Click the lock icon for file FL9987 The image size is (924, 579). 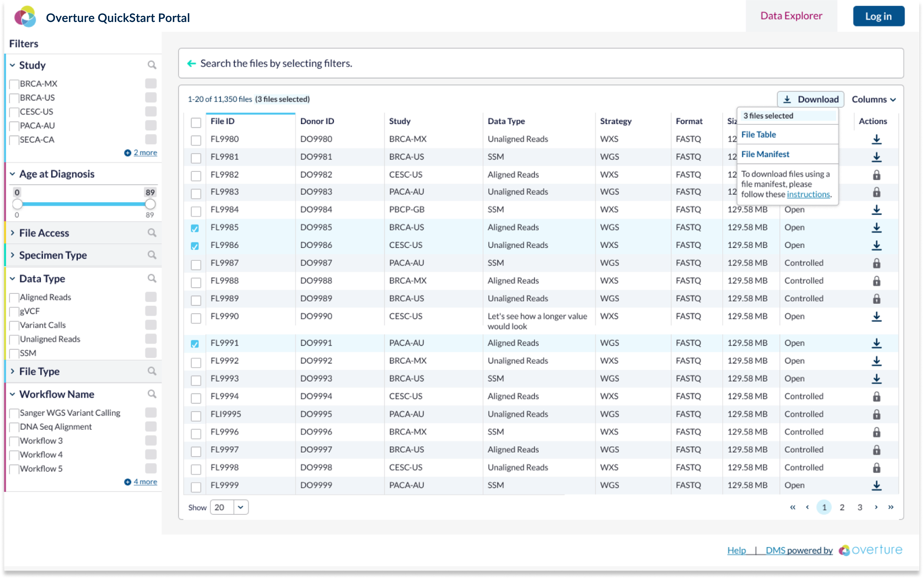coord(877,263)
